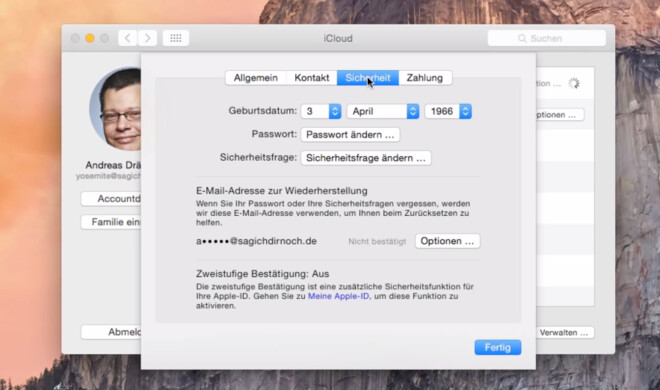The height and width of the screenshot is (390, 660).
Task: Click the Zweistufige Bestätigung: Aus heading
Action: pos(263,274)
